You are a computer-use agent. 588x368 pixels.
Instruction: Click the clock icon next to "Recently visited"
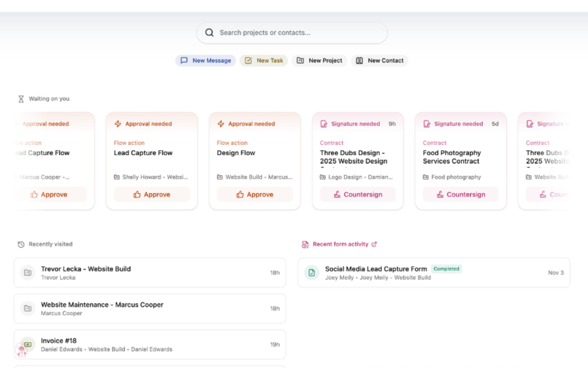point(21,244)
